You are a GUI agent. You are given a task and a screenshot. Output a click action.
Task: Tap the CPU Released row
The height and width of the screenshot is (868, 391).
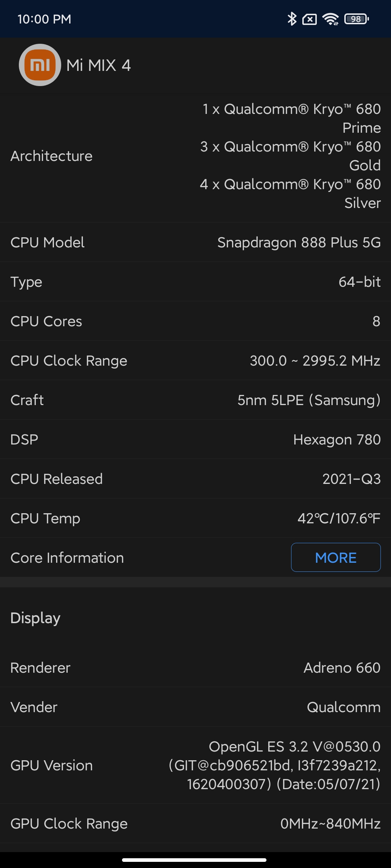[195, 479]
